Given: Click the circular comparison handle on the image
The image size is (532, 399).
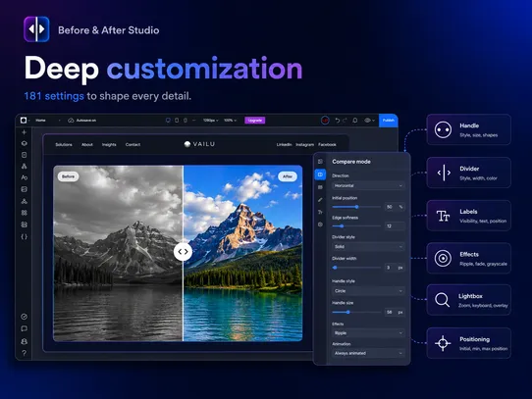Looking at the screenshot, I should click(x=183, y=252).
